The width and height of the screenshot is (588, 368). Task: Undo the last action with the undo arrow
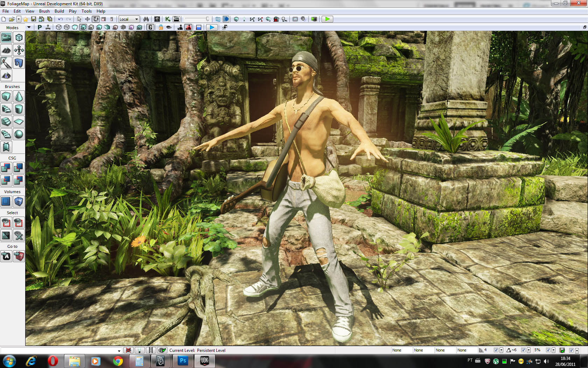[61, 19]
